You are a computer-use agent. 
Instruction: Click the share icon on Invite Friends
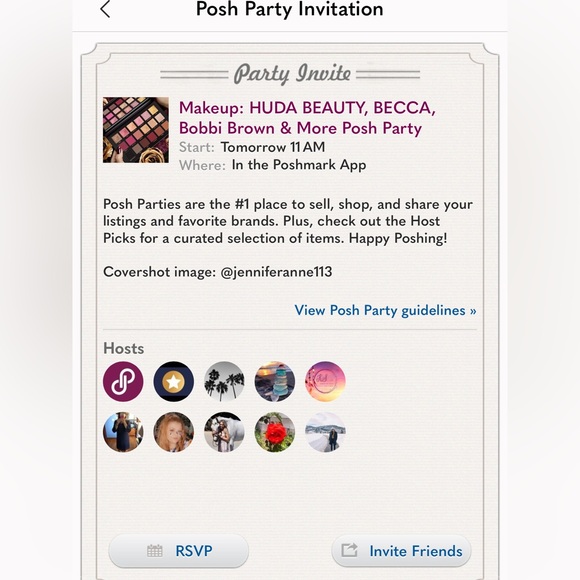349,550
